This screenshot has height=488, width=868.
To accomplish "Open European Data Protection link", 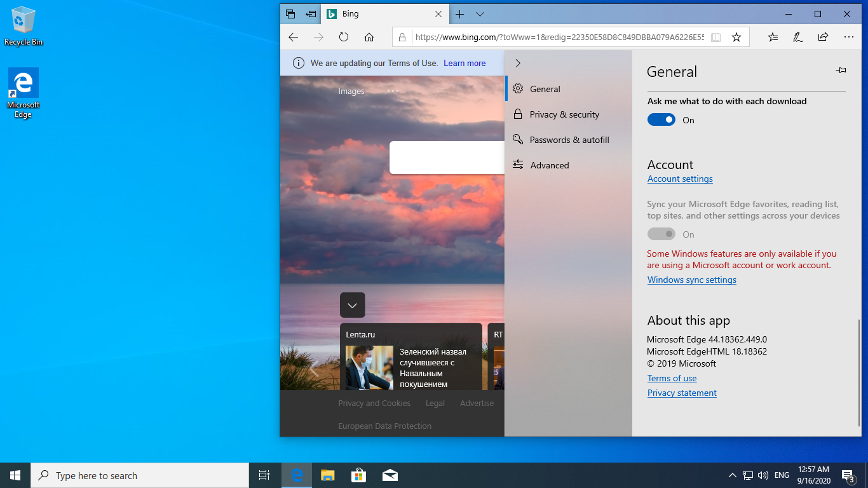I will point(384,426).
